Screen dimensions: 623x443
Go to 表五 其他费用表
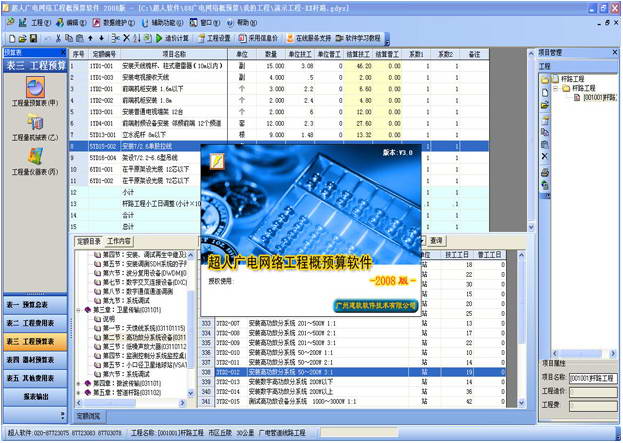(35, 378)
